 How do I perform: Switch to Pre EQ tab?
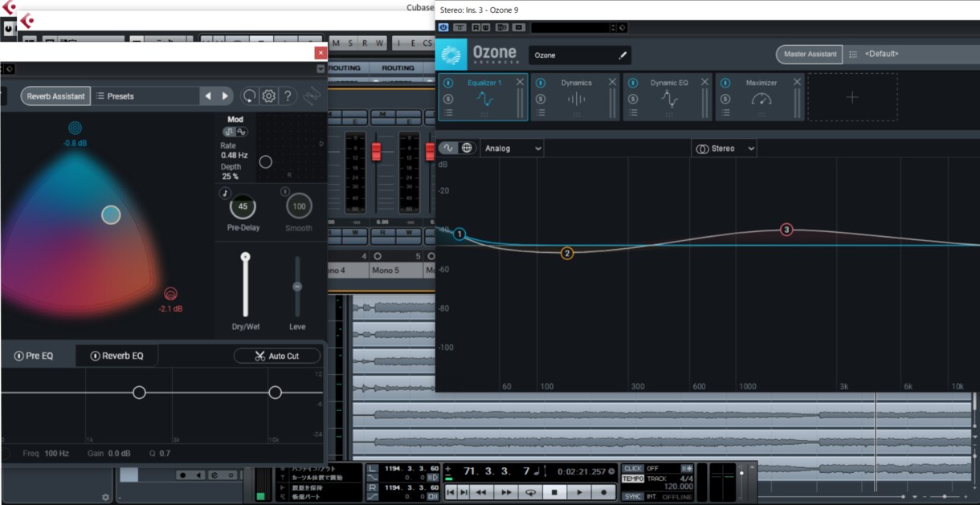pos(39,356)
